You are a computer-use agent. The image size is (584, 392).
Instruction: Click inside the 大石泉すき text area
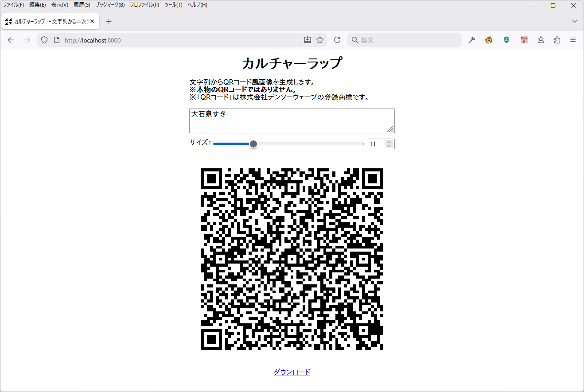pyautogui.click(x=292, y=120)
